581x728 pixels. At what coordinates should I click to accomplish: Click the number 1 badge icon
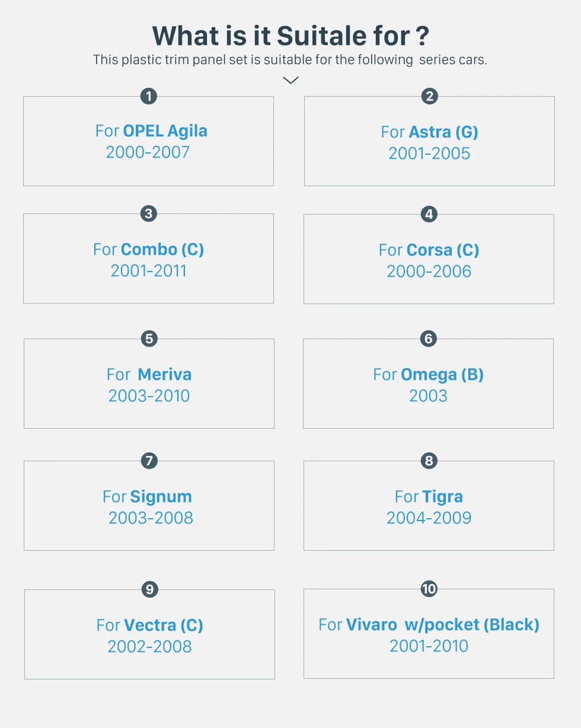pyautogui.click(x=149, y=96)
